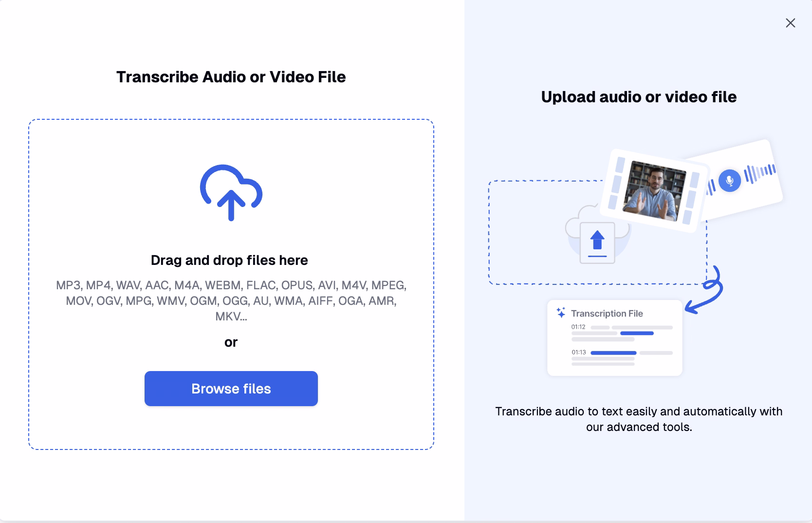Click the "Transcribe Audio or Video File" heading
Image resolution: width=812 pixels, height=523 pixels.
pos(231,77)
